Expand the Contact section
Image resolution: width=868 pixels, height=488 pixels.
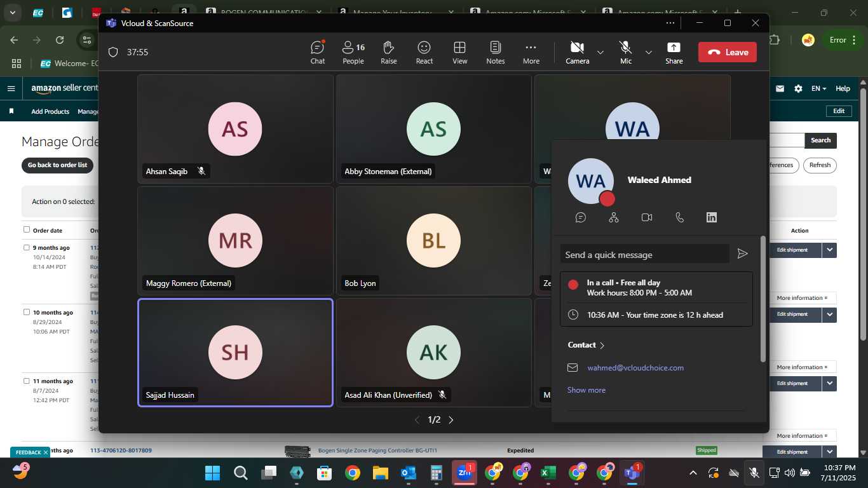586,345
